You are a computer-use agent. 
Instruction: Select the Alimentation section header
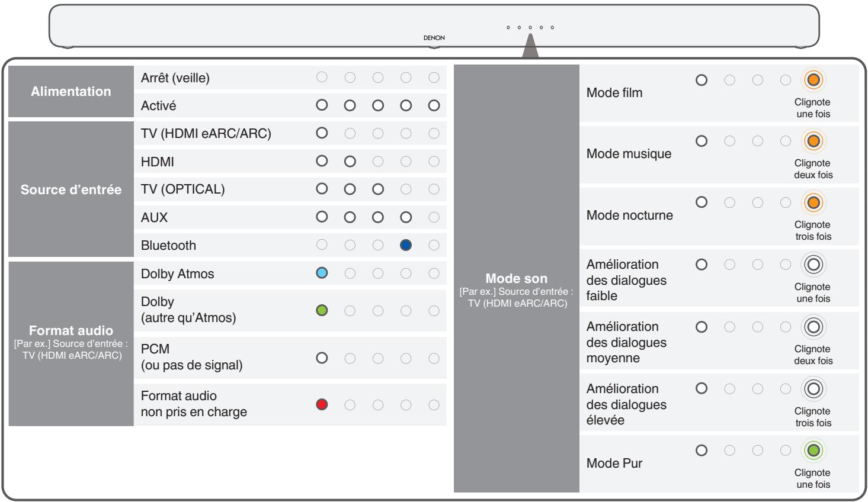tap(71, 91)
